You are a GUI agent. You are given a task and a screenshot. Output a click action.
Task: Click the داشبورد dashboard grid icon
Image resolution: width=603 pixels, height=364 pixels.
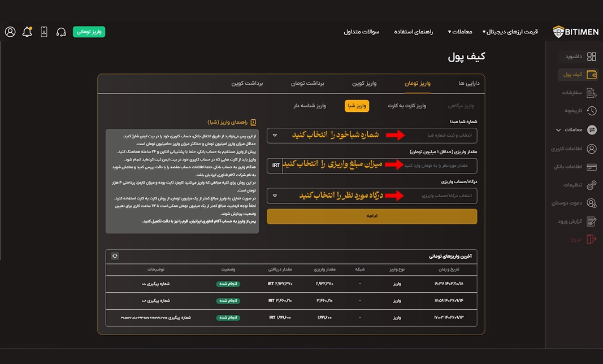click(x=592, y=57)
